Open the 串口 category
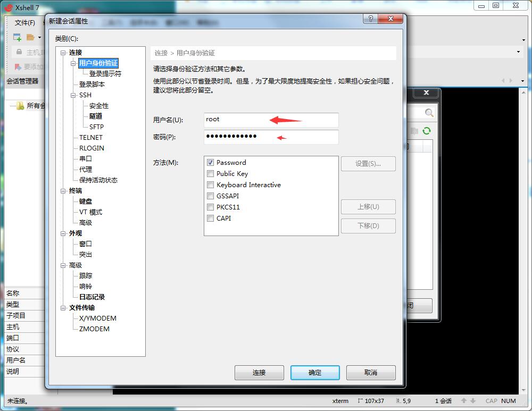This screenshot has width=532, height=411. click(x=86, y=158)
